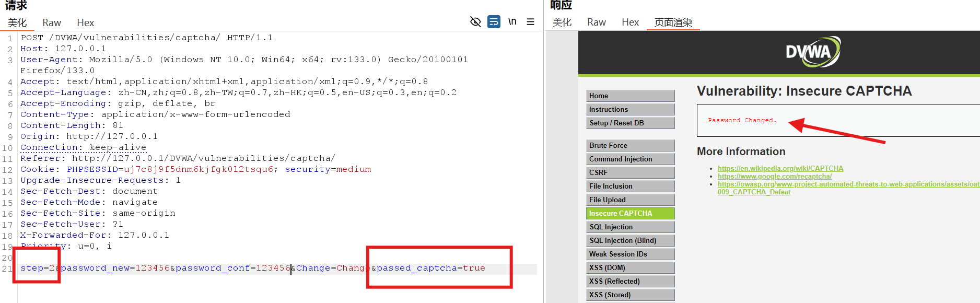Open the DVWA Home menu item
The image size is (980, 303).
(631, 96)
